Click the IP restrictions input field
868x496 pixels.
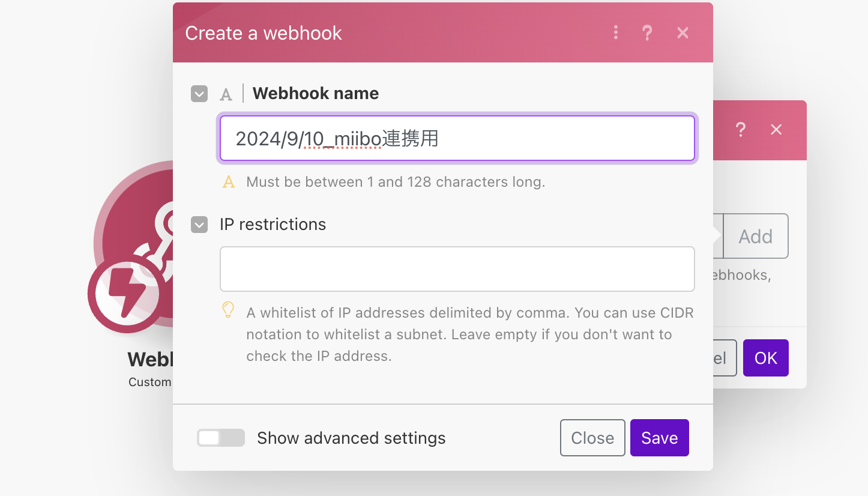point(457,269)
